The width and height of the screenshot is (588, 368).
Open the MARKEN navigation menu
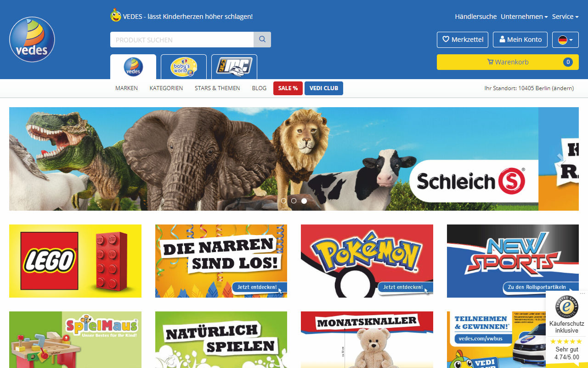coord(126,88)
